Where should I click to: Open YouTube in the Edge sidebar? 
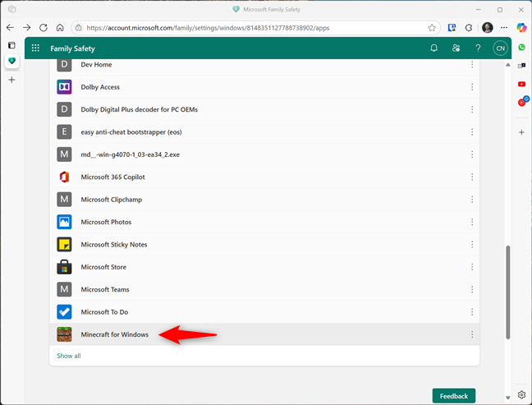pos(522,84)
